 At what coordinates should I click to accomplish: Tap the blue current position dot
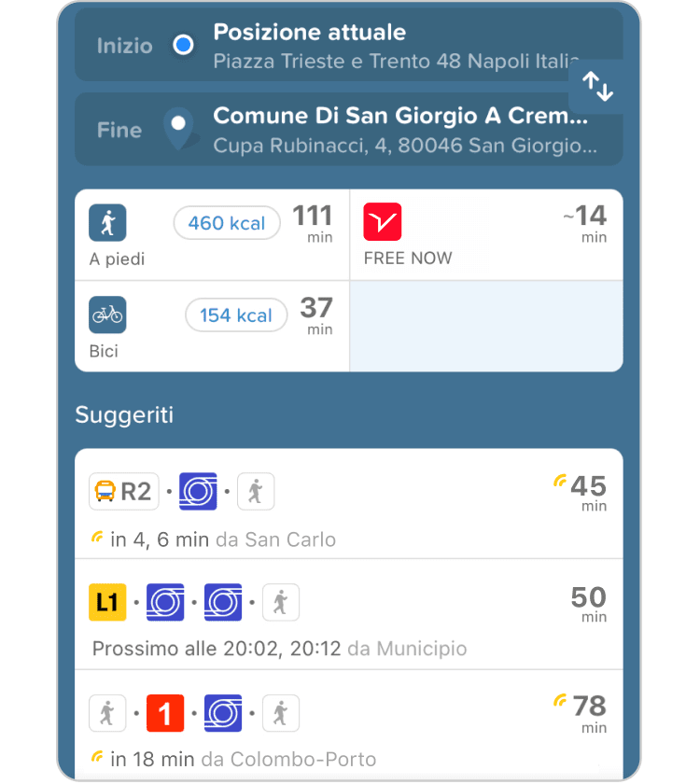184,45
